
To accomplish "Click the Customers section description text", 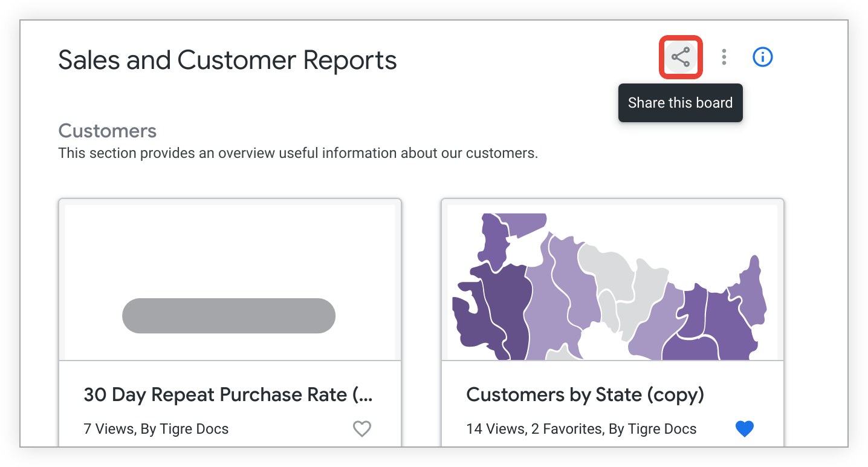I will tap(297, 153).
